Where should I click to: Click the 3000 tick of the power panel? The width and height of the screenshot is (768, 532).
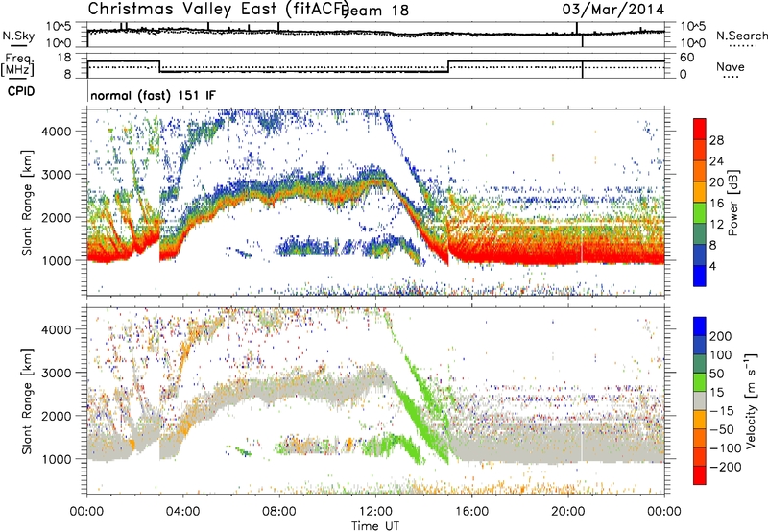(56, 175)
